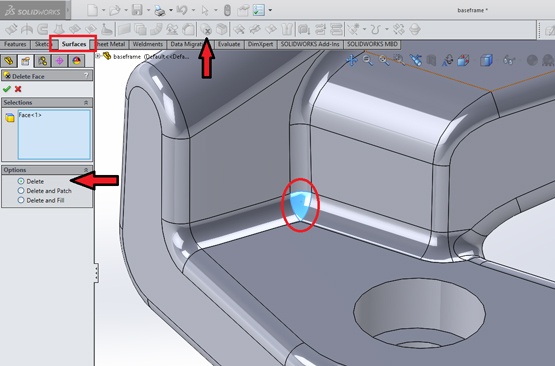The height and width of the screenshot is (366, 555).
Task: Click Zoom to Fit in viewport toolbar
Action: click(x=367, y=60)
